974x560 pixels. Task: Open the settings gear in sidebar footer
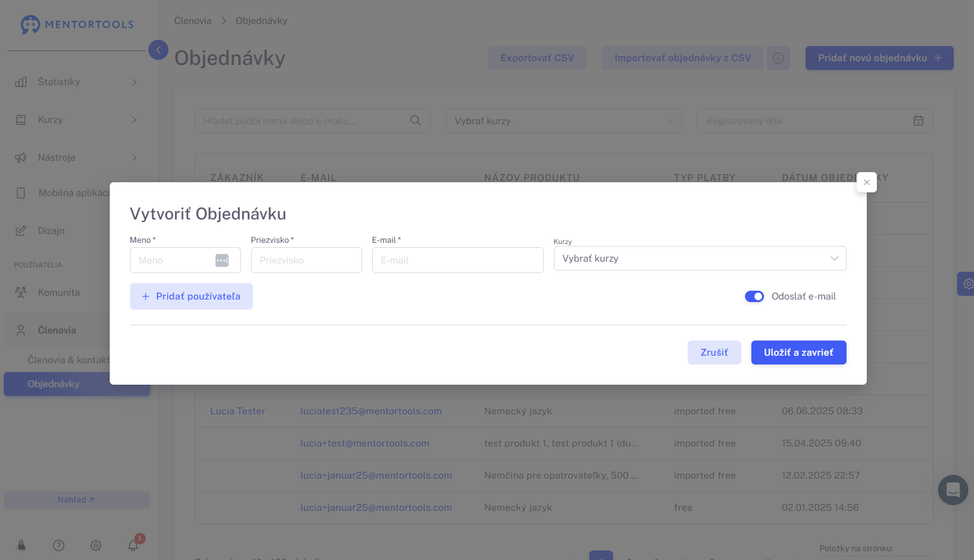[x=96, y=545]
